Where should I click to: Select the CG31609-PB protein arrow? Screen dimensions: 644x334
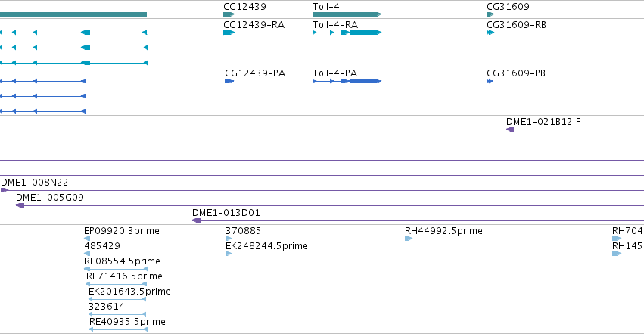click(x=490, y=81)
